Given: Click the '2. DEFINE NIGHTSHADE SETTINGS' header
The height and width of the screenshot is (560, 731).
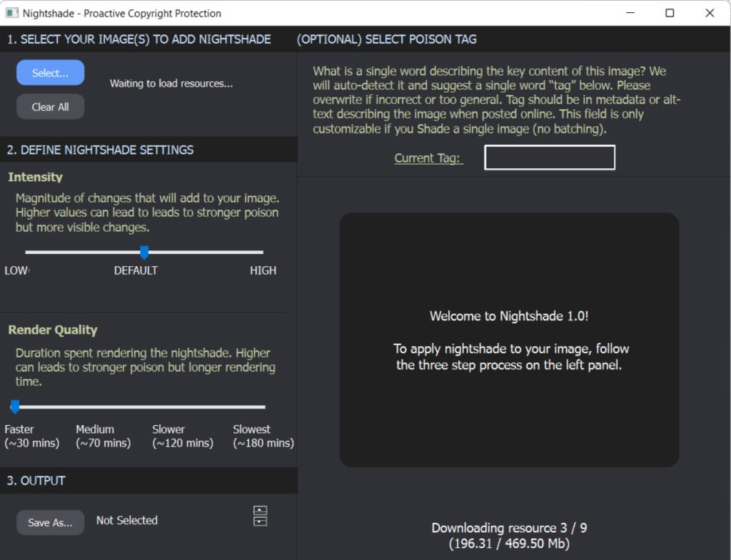Looking at the screenshot, I should tap(100, 150).
